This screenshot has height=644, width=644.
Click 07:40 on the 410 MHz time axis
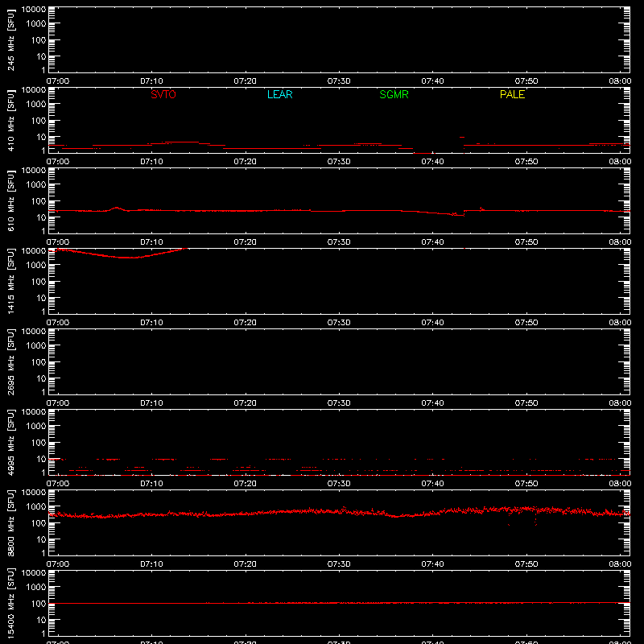coord(432,162)
